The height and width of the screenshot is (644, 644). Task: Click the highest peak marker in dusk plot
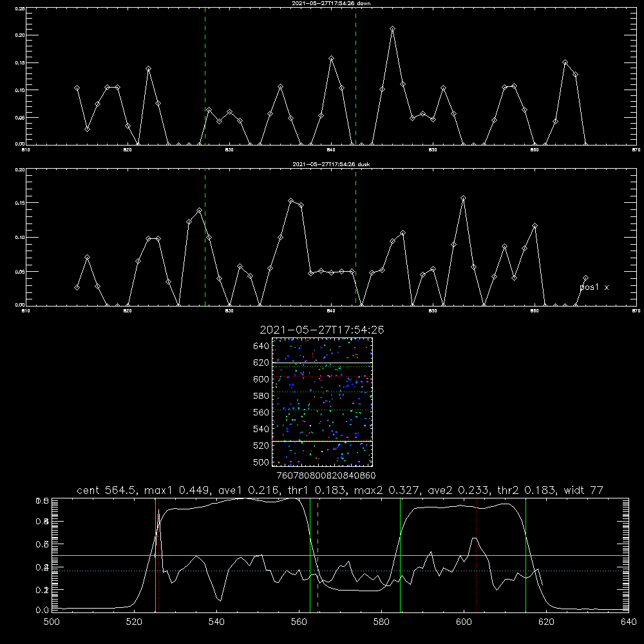pyautogui.click(x=463, y=198)
